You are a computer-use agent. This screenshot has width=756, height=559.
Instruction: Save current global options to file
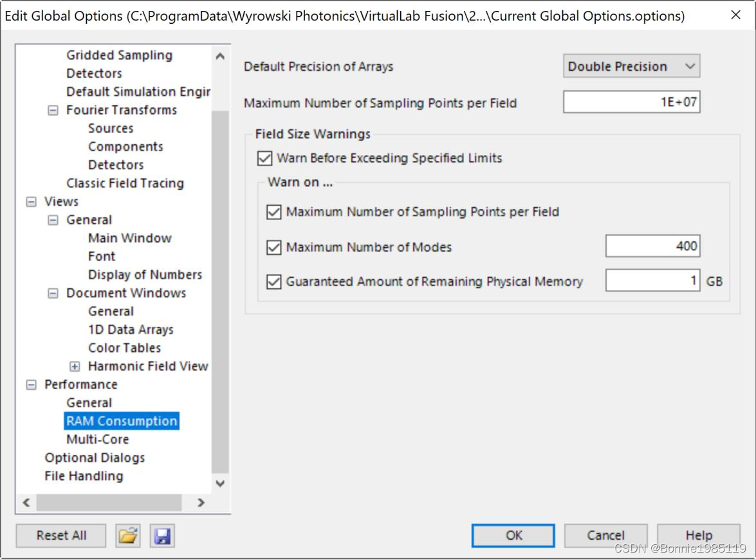[x=162, y=535]
